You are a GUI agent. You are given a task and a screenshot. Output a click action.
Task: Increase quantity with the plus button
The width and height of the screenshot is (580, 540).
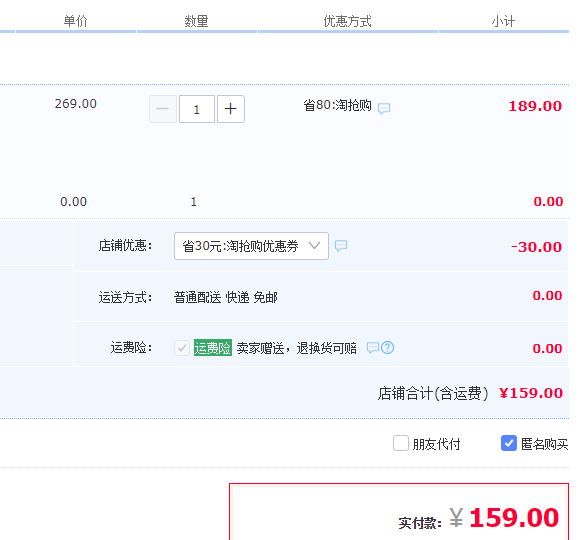click(230, 109)
